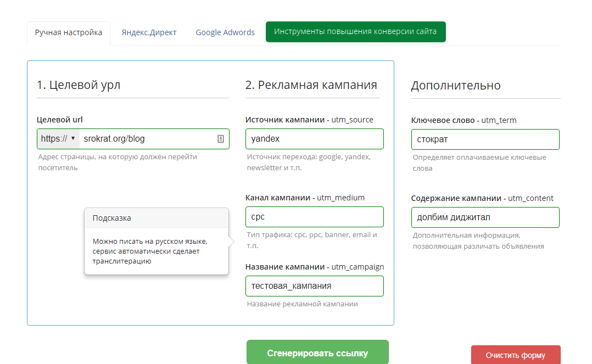Focus the utm_content field with долбим диджитал

[485, 217]
